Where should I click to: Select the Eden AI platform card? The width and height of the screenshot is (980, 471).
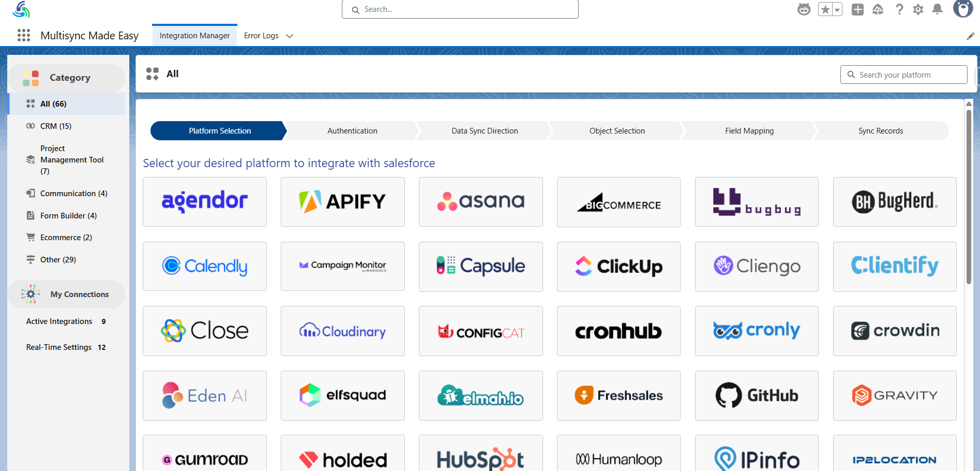(x=205, y=395)
